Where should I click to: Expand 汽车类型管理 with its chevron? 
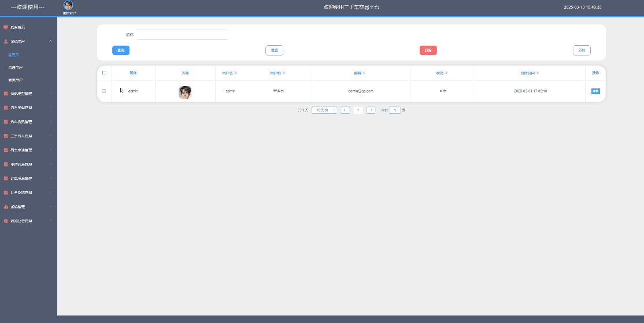[50, 107]
